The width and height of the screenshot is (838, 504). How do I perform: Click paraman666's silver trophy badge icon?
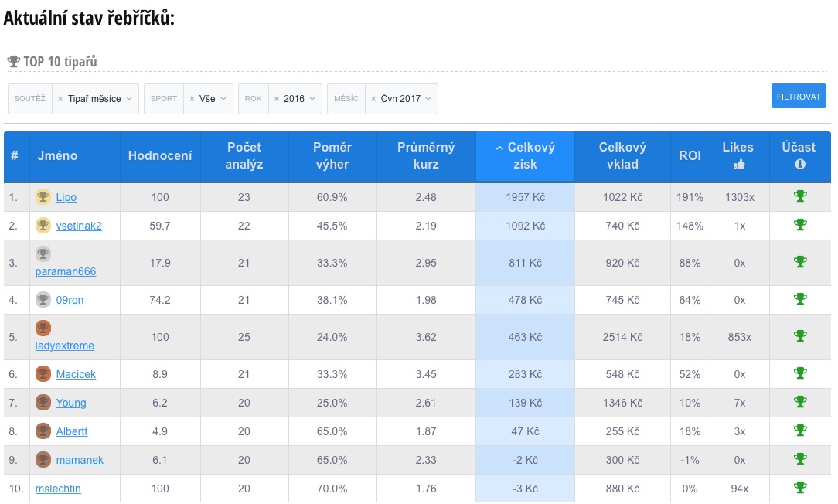[x=43, y=254]
